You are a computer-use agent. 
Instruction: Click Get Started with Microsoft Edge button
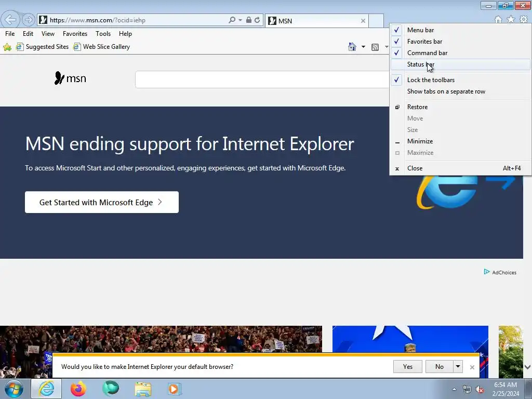[102, 202]
